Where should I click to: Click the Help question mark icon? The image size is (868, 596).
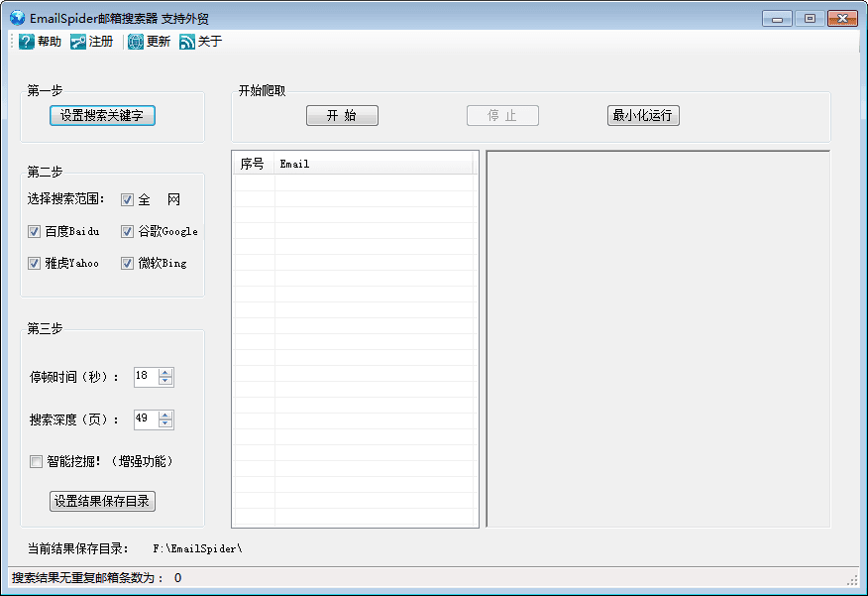(27, 42)
